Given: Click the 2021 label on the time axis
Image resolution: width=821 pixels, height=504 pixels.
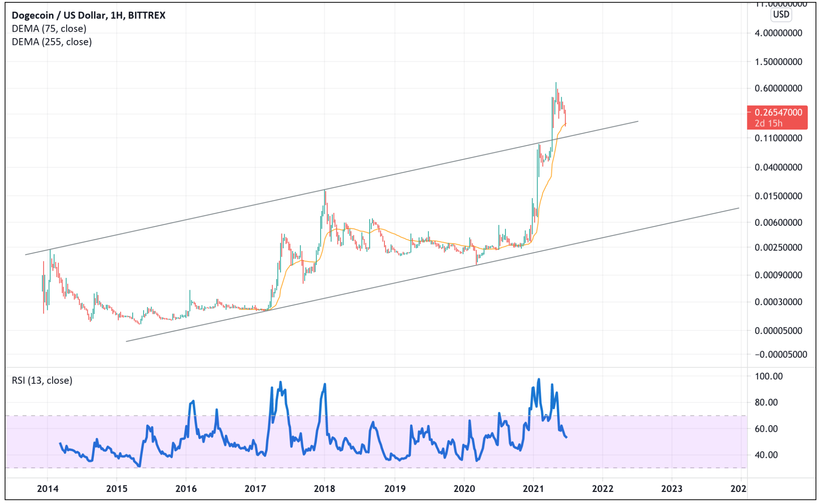Looking at the screenshot, I should (x=533, y=489).
